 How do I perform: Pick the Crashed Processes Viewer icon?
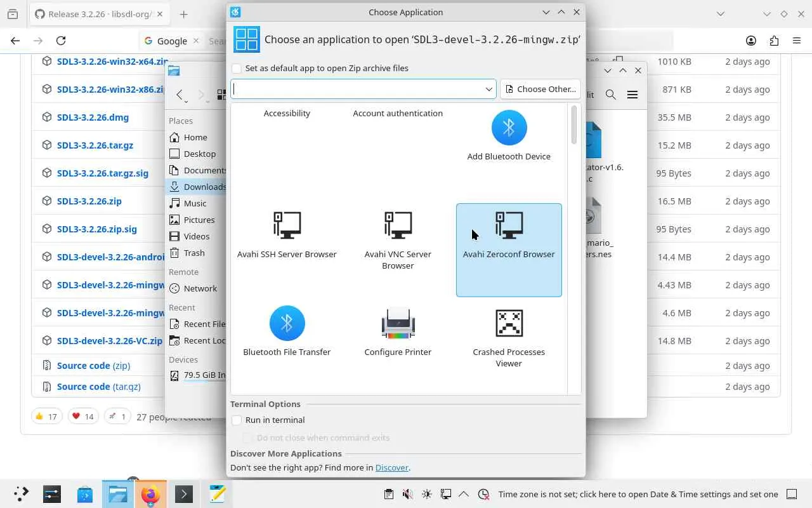509,323
